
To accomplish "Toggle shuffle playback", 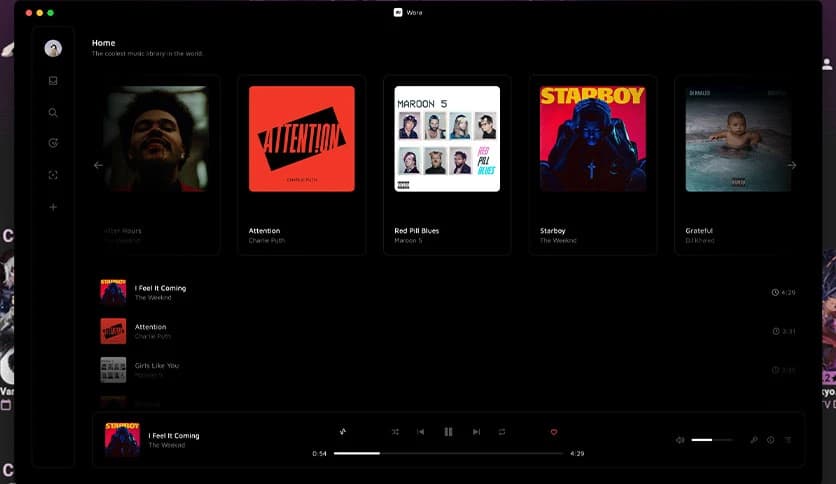I will [395, 432].
